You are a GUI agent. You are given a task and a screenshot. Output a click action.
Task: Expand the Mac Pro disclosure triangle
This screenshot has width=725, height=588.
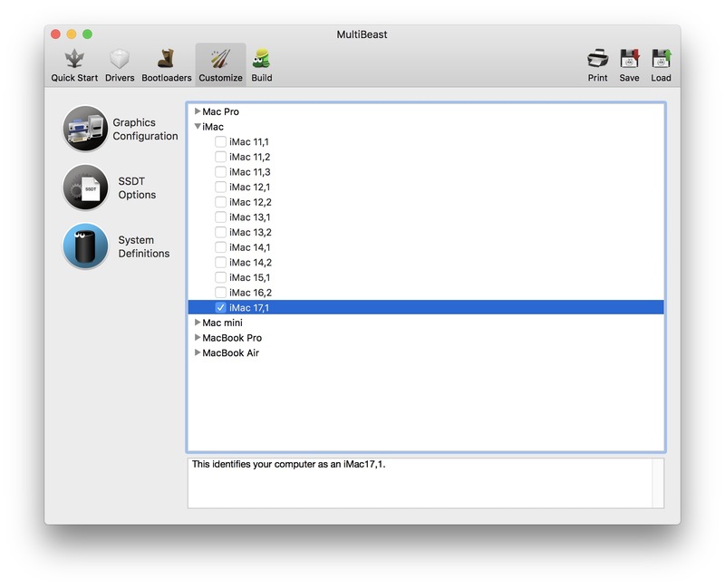[x=198, y=111]
